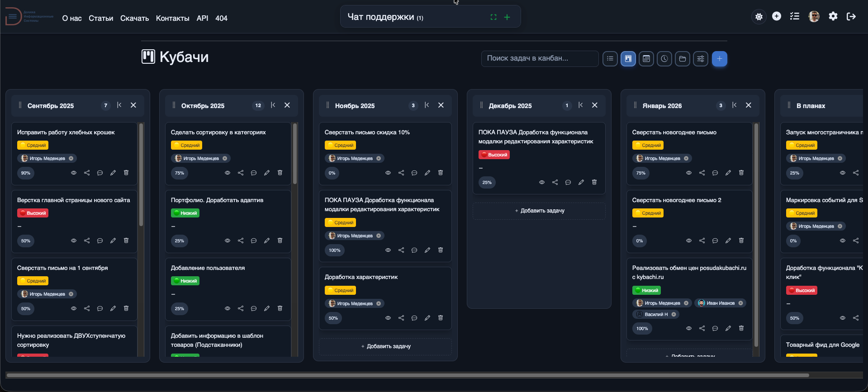Screen dimensions: 868x392
Task: Expand the support chat fullscreen icon
Action: (x=493, y=17)
